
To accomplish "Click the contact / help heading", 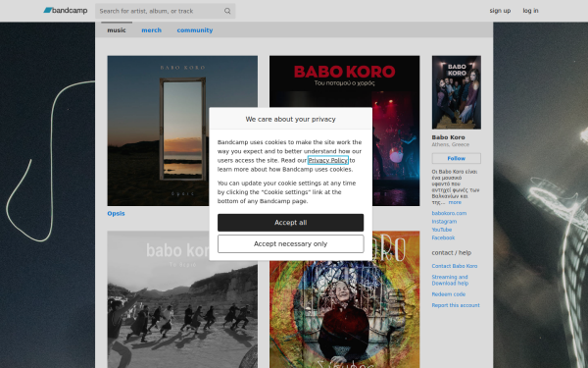I will (452, 253).
